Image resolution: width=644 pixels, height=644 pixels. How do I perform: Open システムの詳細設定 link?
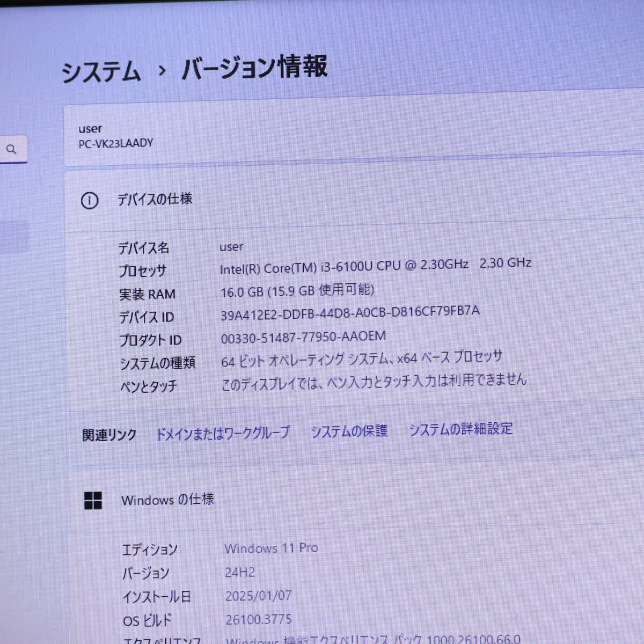[461, 429]
